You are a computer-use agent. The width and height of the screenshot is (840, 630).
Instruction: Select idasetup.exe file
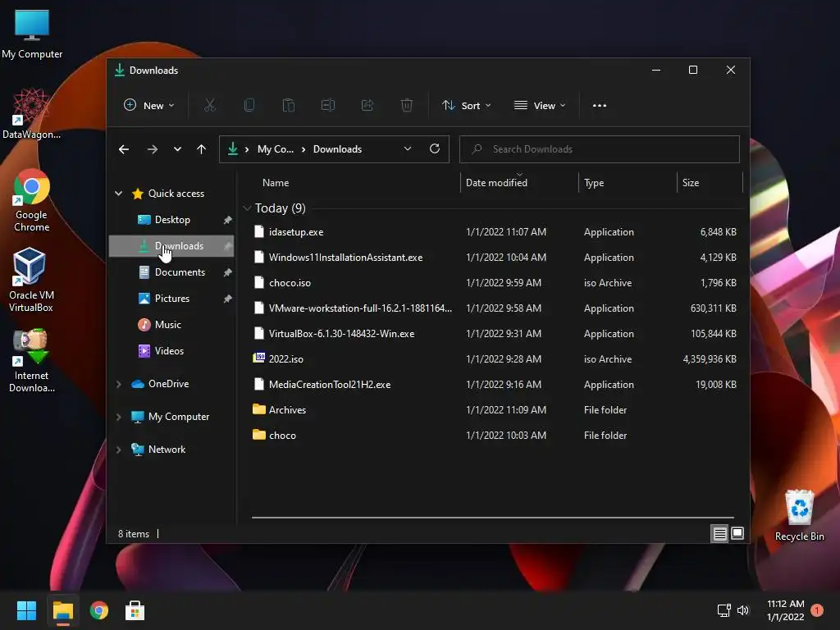[x=494, y=232]
